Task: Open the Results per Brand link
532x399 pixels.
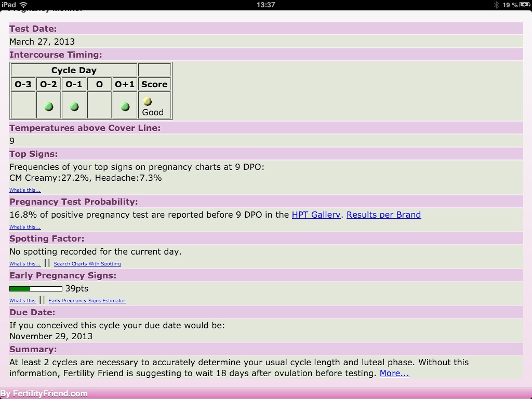Action: 383,215
